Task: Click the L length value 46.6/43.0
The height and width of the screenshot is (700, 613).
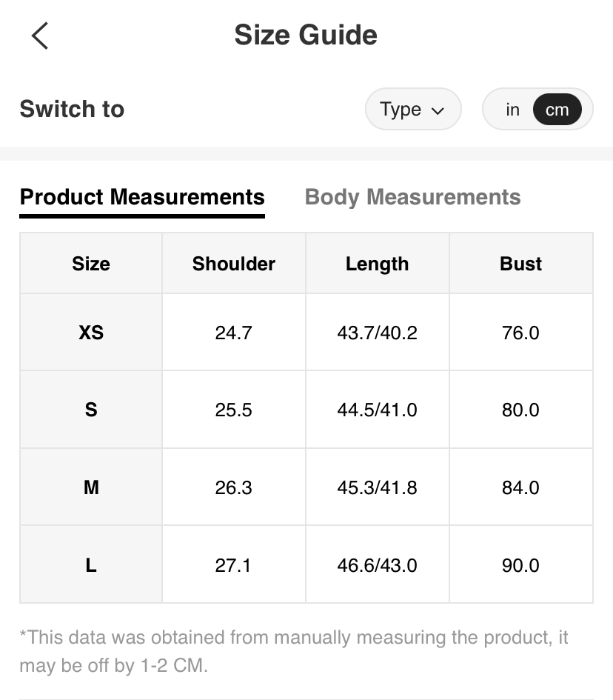Action: tap(377, 565)
